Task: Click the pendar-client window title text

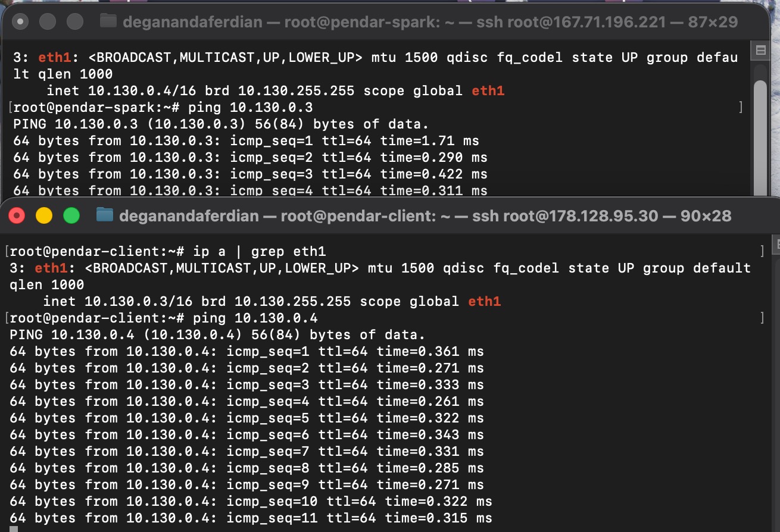Action: coord(425,215)
